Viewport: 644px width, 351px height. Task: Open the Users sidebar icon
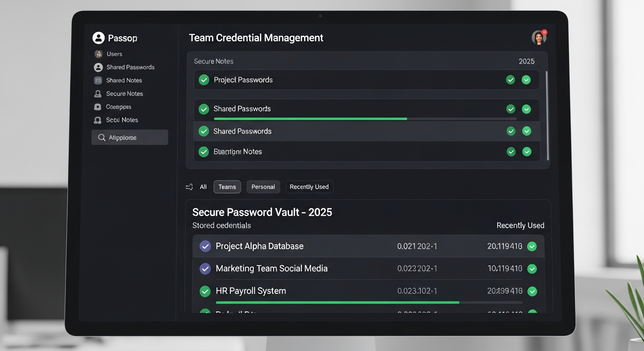pyautogui.click(x=98, y=54)
